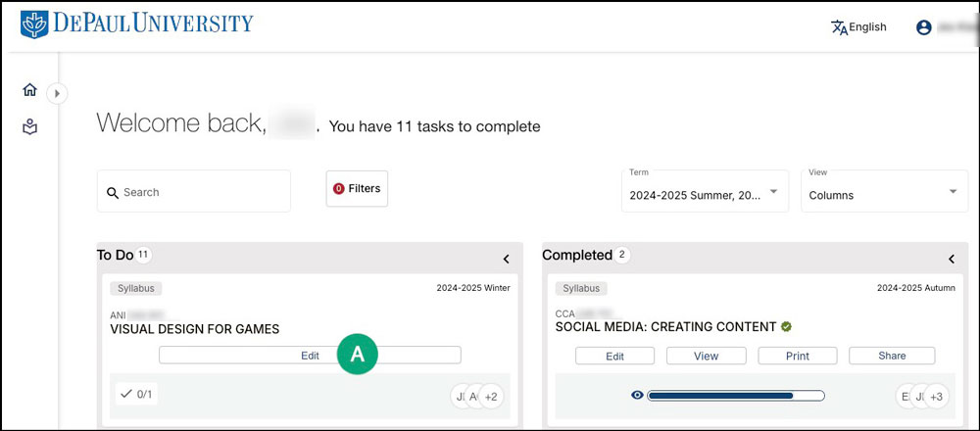Click the translate icon beside English
Image resolution: width=980 pixels, height=431 pixels.
pos(839,27)
